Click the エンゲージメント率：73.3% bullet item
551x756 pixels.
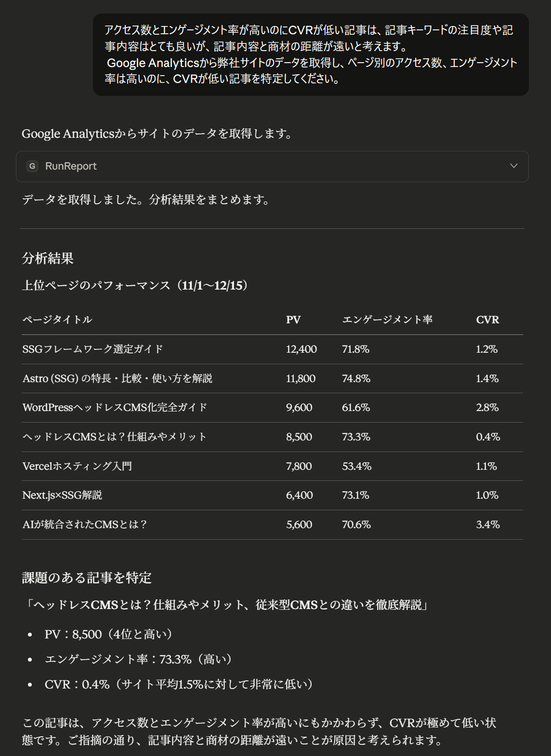pyautogui.click(x=138, y=659)
